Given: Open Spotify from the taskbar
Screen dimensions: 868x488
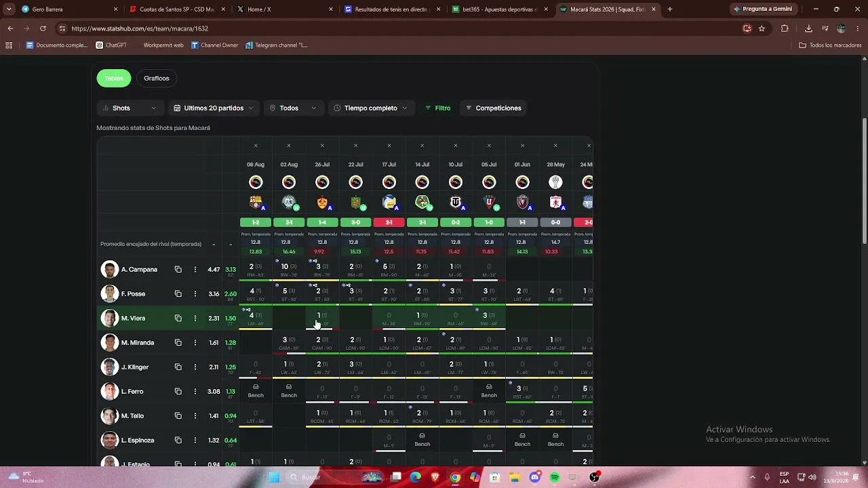Looking at the screenshot, I should [555, 477].
